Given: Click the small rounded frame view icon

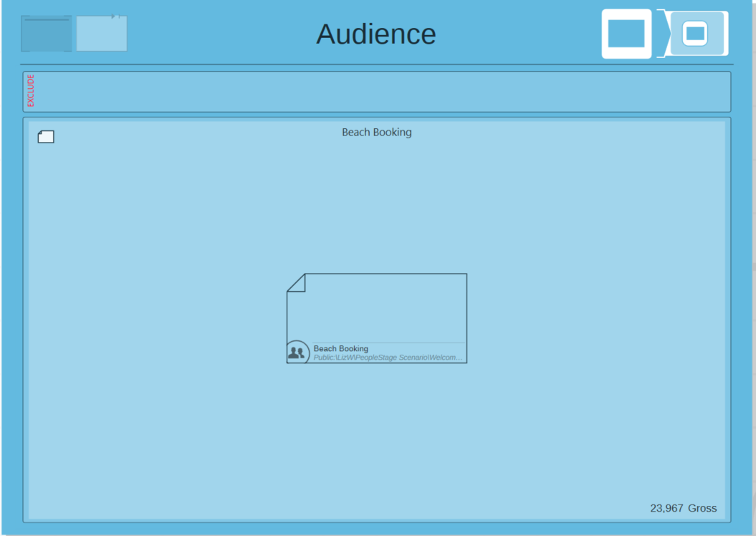Looking at the screenshot, I should 695,33.
